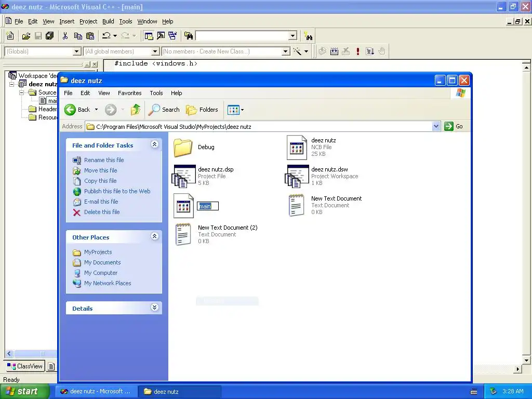
Task: Click E-mail this file link
Action: tap(101, 202)
